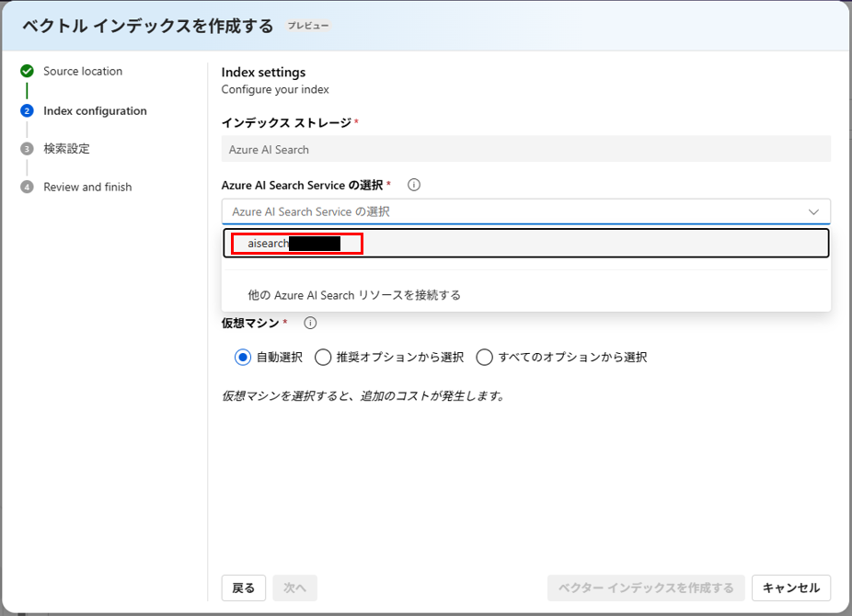Image resolution: width=852 pixels, height=616 pixels.
Task: Click the step 2 circle for Index configuration
Action: point(28,110)
